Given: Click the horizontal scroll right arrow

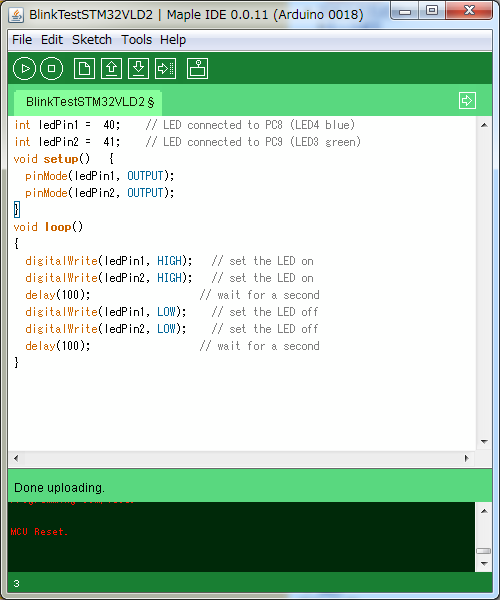Looking at the screenshot, I should point(466,458).
